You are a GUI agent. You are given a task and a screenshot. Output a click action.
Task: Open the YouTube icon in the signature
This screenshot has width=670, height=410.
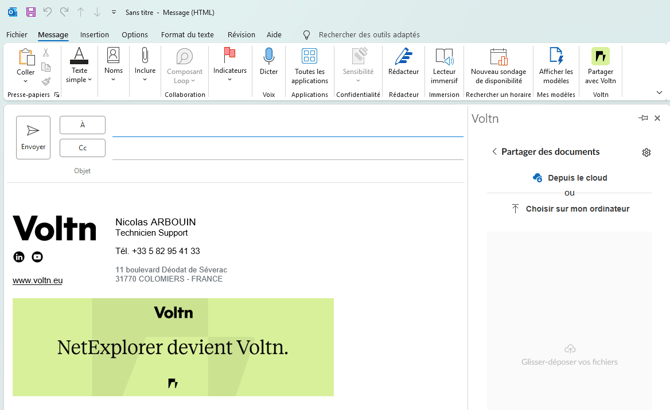37,257
